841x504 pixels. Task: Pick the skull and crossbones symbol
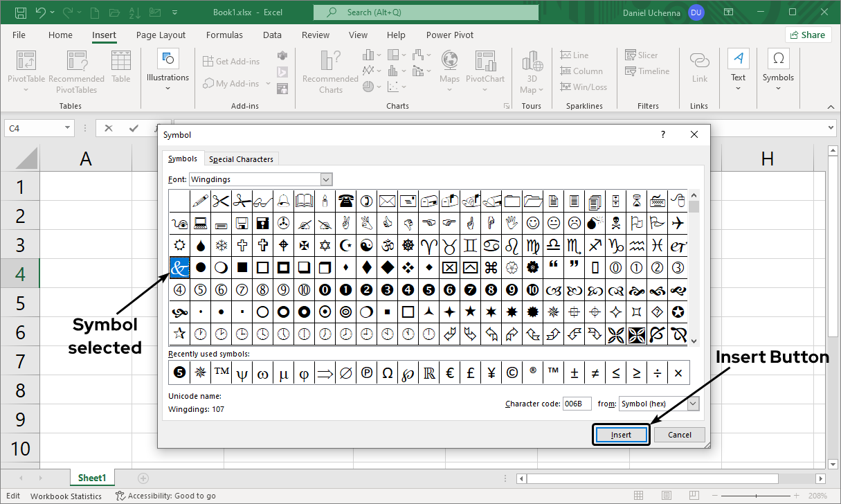[x=615, y=224]
